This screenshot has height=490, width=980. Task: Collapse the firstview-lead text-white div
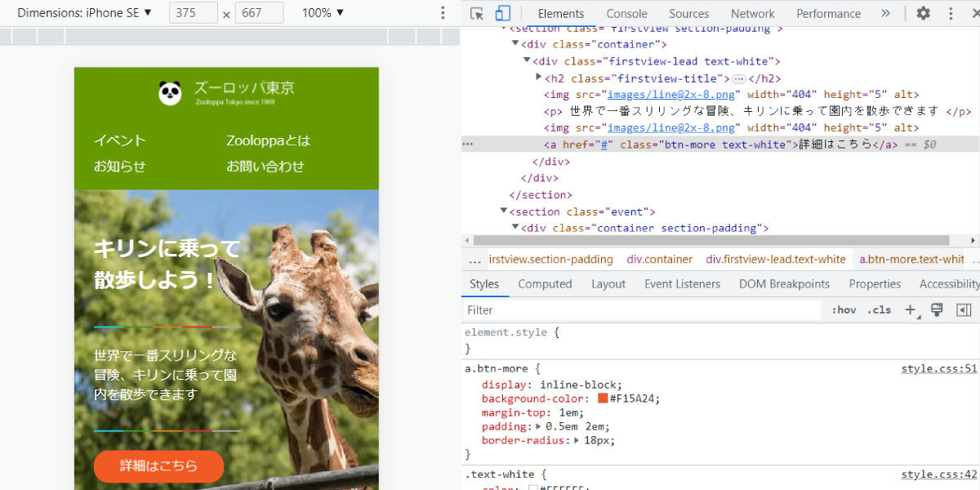pos(528,61)
